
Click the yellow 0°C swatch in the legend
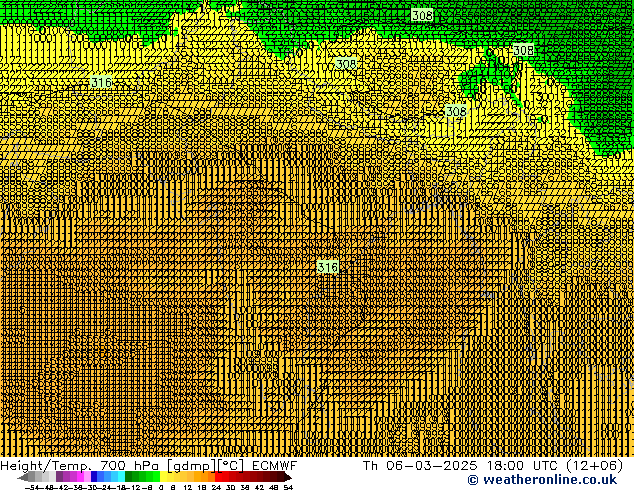pos(164,476)
